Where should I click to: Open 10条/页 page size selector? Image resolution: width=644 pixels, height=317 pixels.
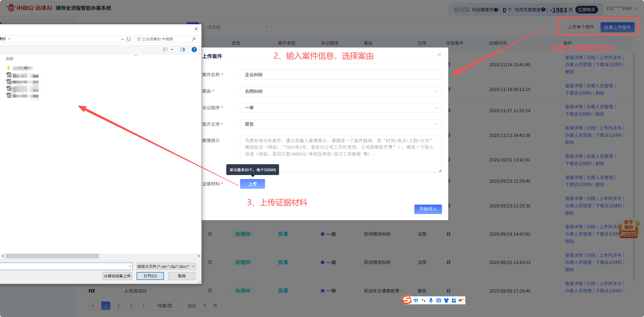[167, 306]
